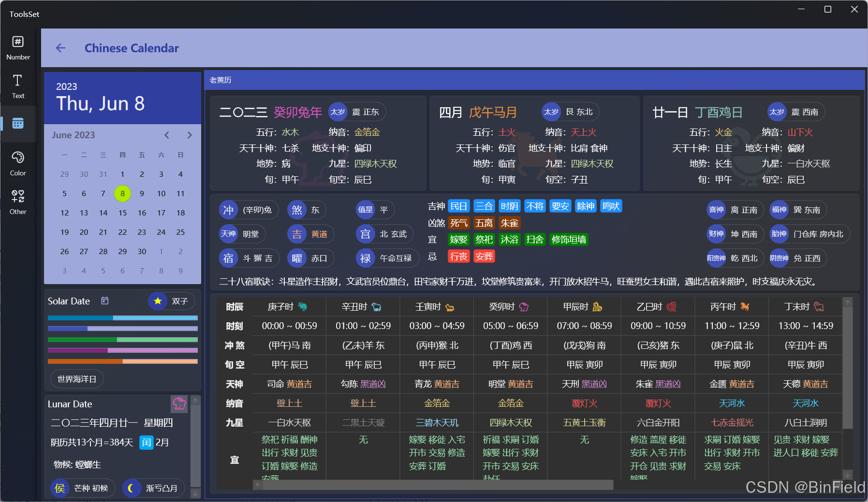The width and height of the screenshot is (868, 502).
Task: Click the 民日 auspicious tag
Action: click(x=458, y=206)
